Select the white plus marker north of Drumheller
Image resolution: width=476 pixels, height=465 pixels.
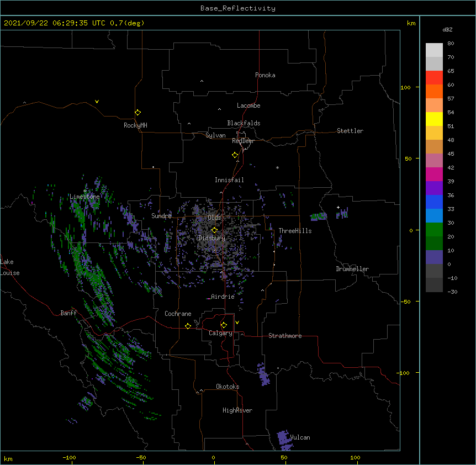pyautogui.click(x=338, y=207)
